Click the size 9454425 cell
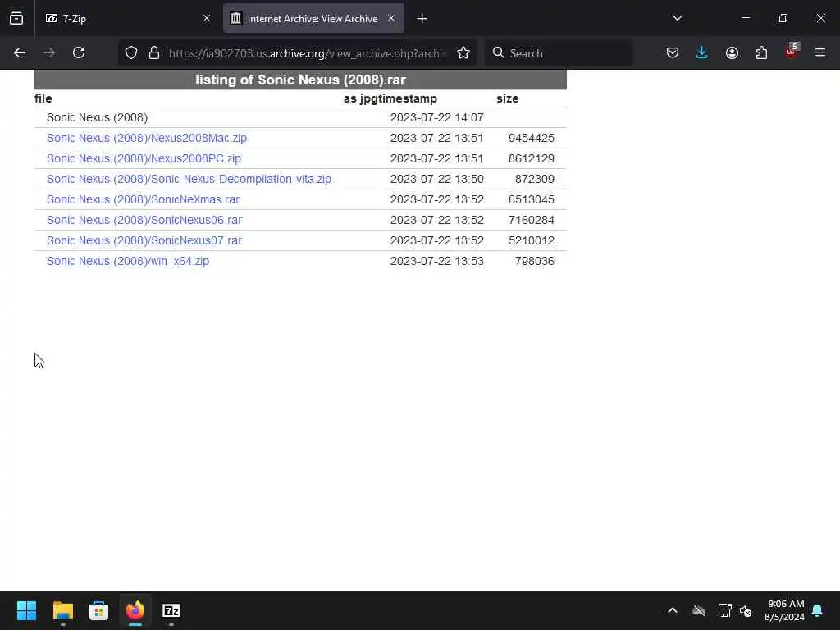 click(532, 138)
